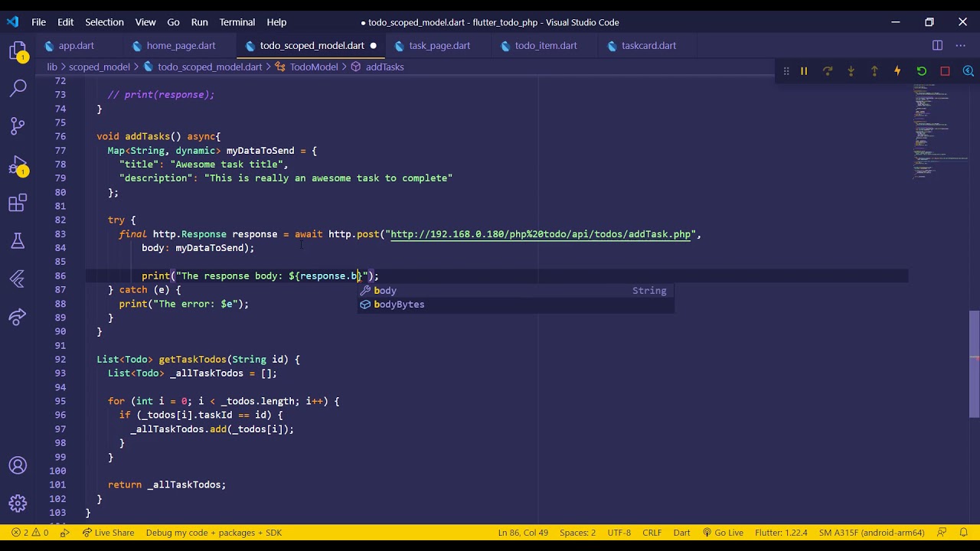Open the Manage gear settings menu

point(18,503)
